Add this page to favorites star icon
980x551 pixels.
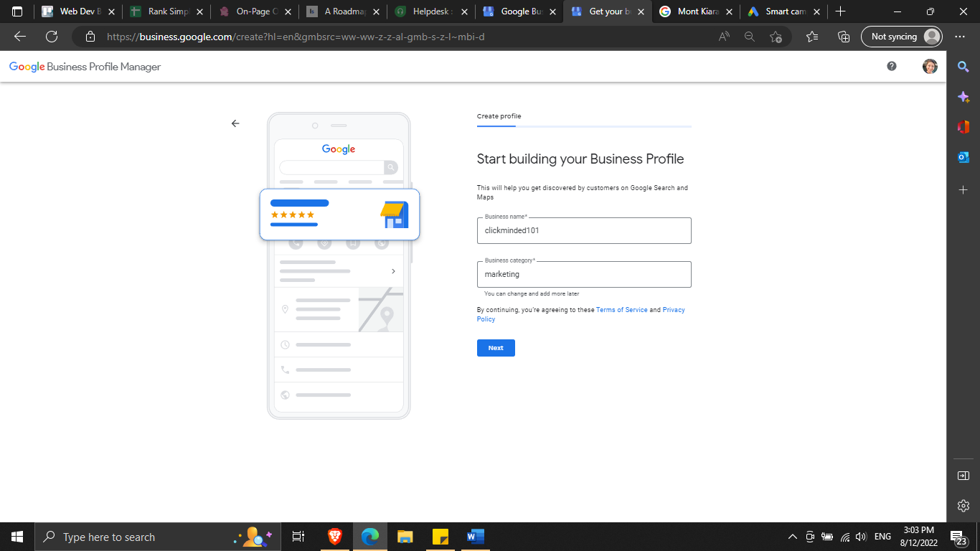(776, 37)
